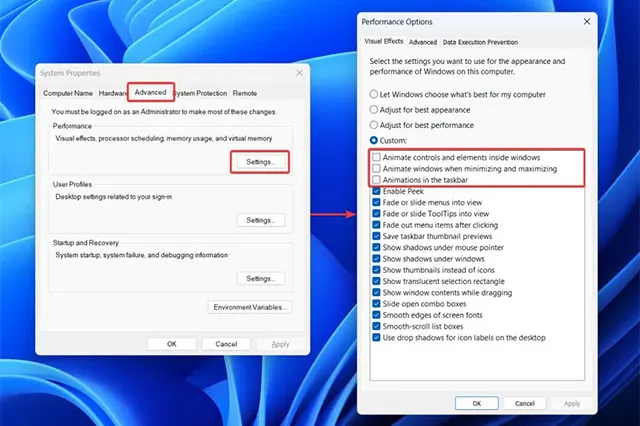The height and width of the screenshot is (426, 640).
Task: Disable Show shadows under mouse pointer
Action: pos(376,246)
